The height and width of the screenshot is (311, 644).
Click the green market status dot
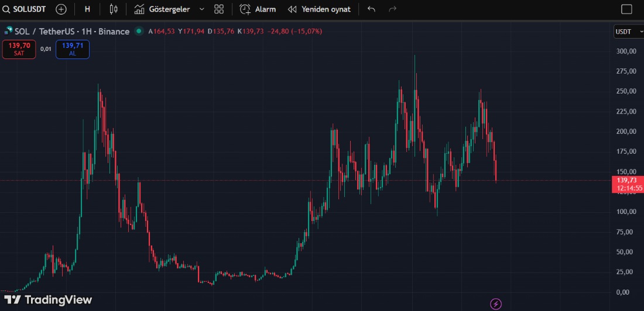[x=139, y=31]
